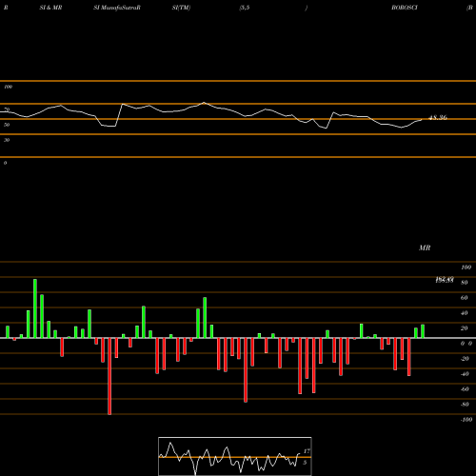Open the mini oscillator thumbnail chart
This screenshot has width=476, height=476.
pyautogui.click(x=235, y=456)
